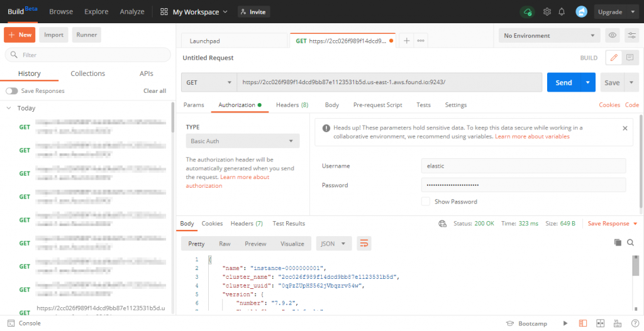644x331 pixels.
Task: Open comments mode icon
Action: (x=630, y=58)
